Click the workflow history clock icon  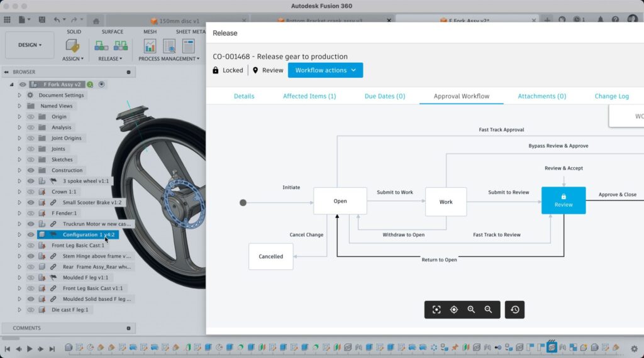pos(514,310)
